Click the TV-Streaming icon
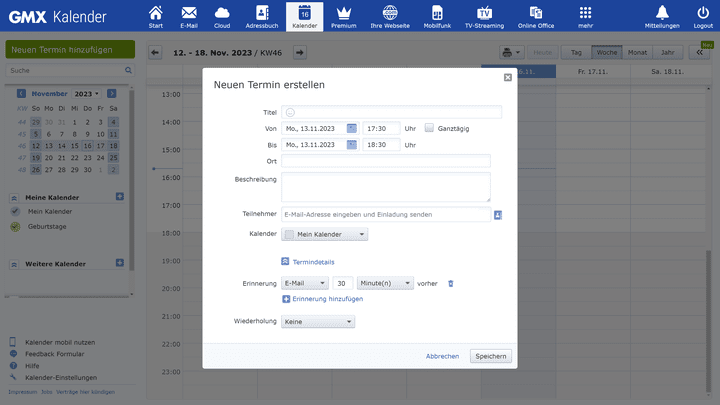Viewport: 720px width, 405px height. pyautogui.click(x=485, y=15)
